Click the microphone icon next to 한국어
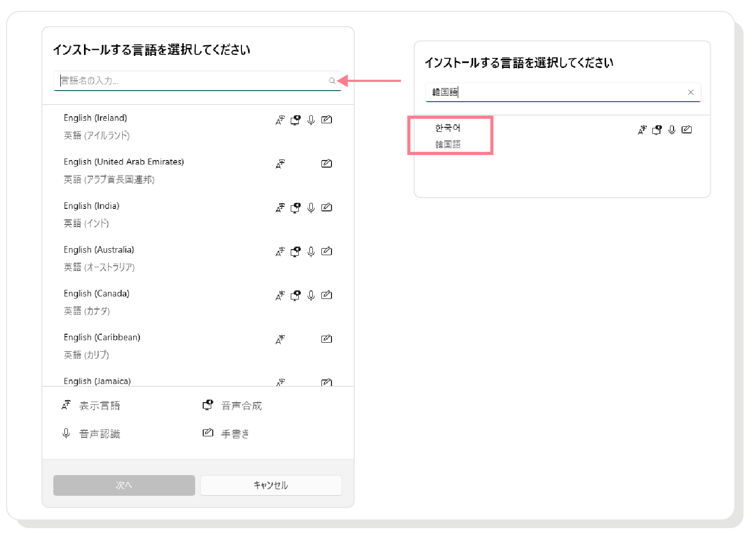This screenshot has height=535, width=756. [x=671, y=129]
